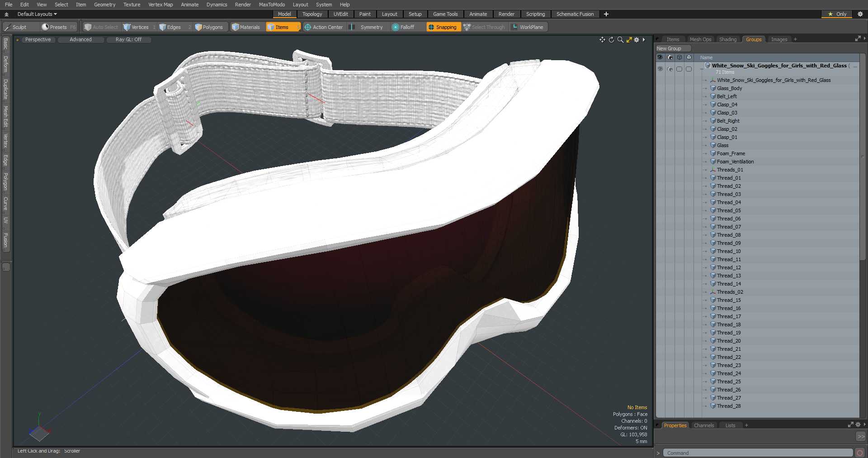Expand the Properties panel with the arrow icon
This screenshot has width=868, height=458.
[x=850, y=425]
